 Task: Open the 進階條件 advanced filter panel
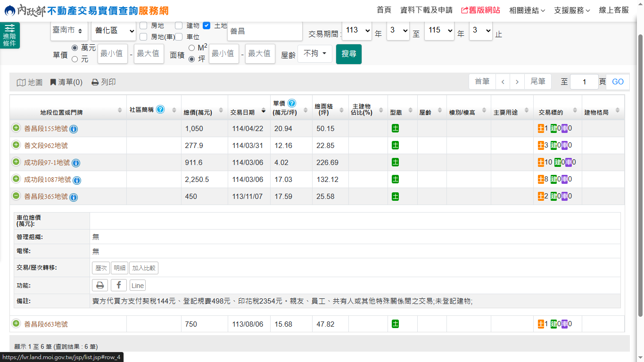[x=9, y=35]
